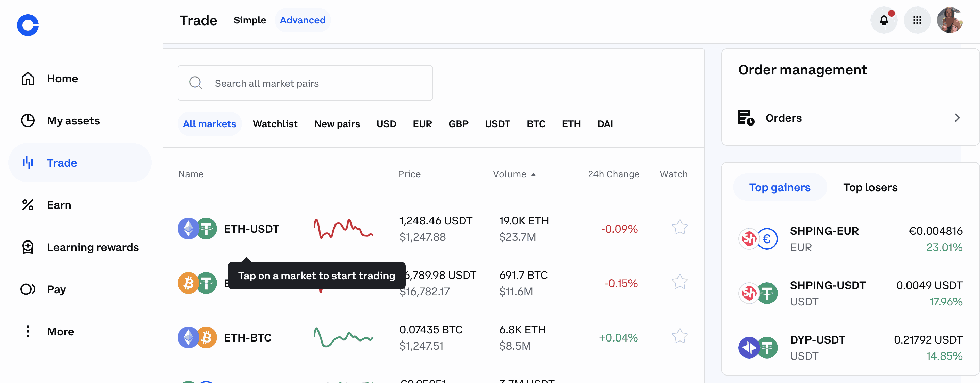This screenshot has height=383, width=980.
Task: Select the All markets filter
Action: [x=210, y=124]
